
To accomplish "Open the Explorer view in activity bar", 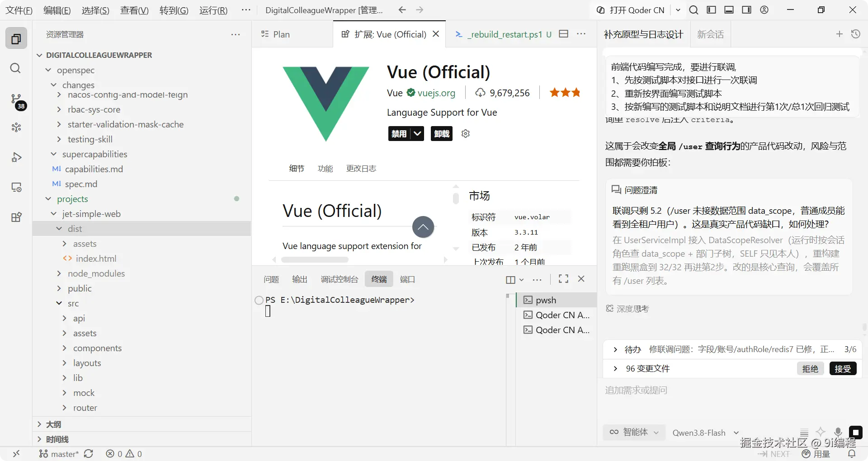I will pyautogui.click(x=16, y=38).
